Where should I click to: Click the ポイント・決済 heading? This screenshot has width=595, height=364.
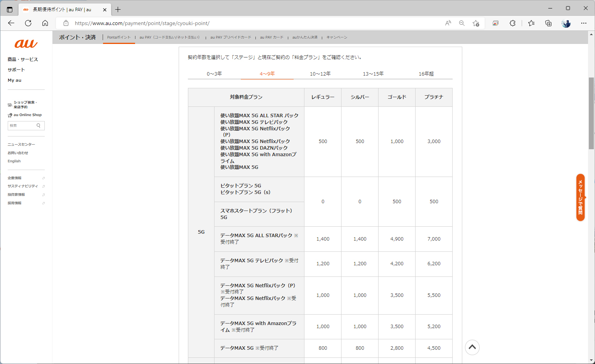click(77, 37)
